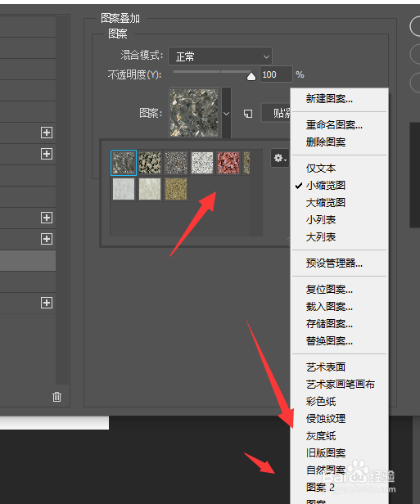
Task: Select 删除图案 in the context menu
Action: [x=326, y=142]
